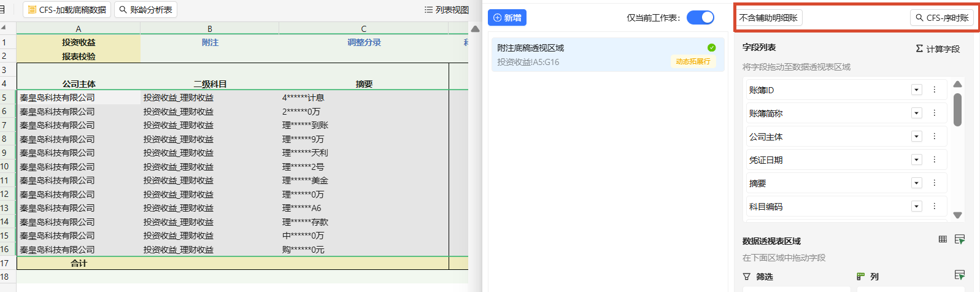The image size is (980, 292).
Task: Click 秦皇岛科技有限公司 cell in row 5
Action: point(79,98)
